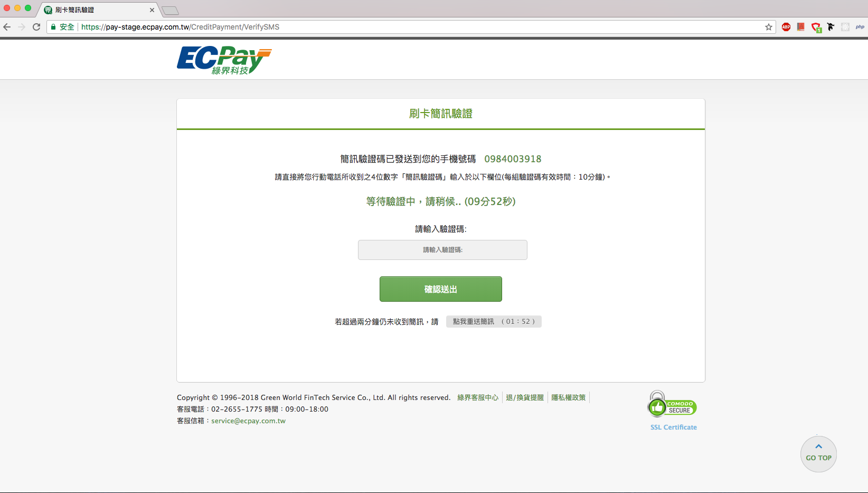Viewport: 868px width, 493px height.
Task: Click the 安全 secure label in address bar
Action: click(67, 27)
